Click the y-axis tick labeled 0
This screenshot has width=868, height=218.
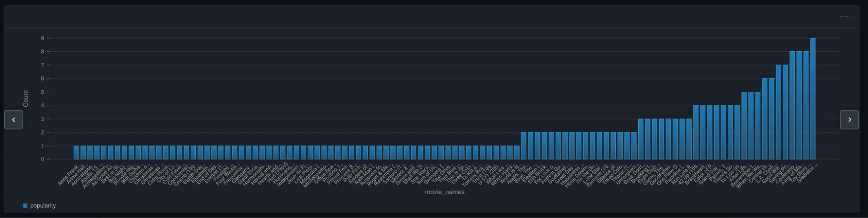click(43, 159)
